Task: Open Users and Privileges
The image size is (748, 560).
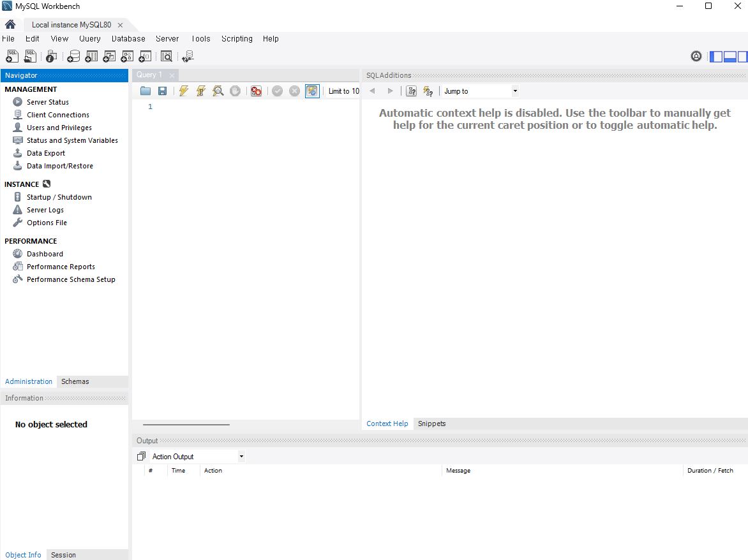Action: click(59, 128)
